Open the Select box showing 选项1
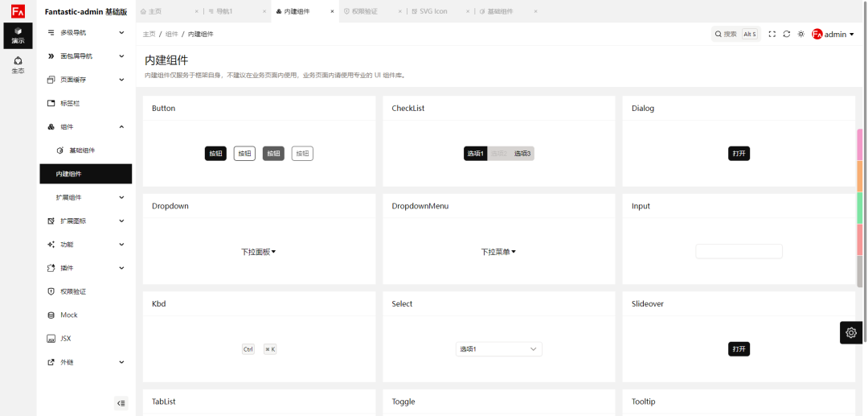Screen dimensions: 868x416 coord(498,349)
